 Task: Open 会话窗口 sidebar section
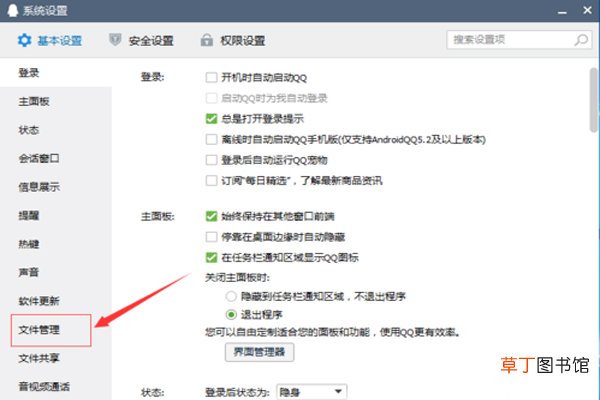[x=56, y=158]
